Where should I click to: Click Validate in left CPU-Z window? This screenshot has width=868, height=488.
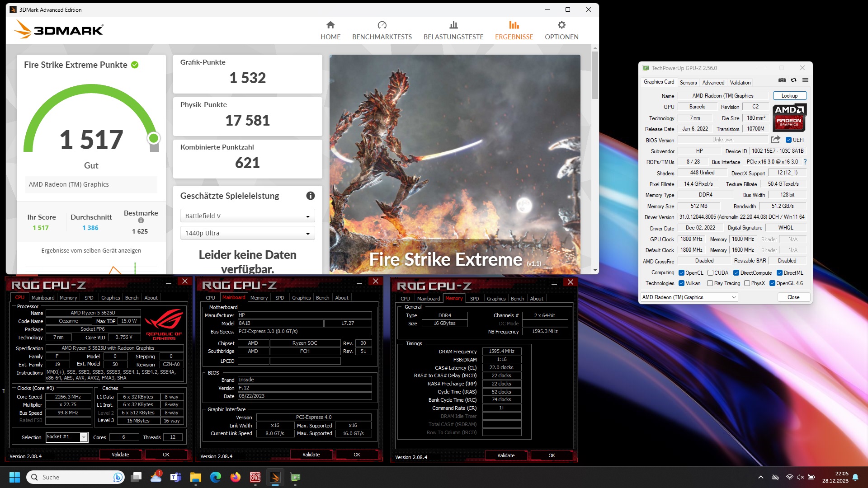pyautogui.click(x=120, y=455)
